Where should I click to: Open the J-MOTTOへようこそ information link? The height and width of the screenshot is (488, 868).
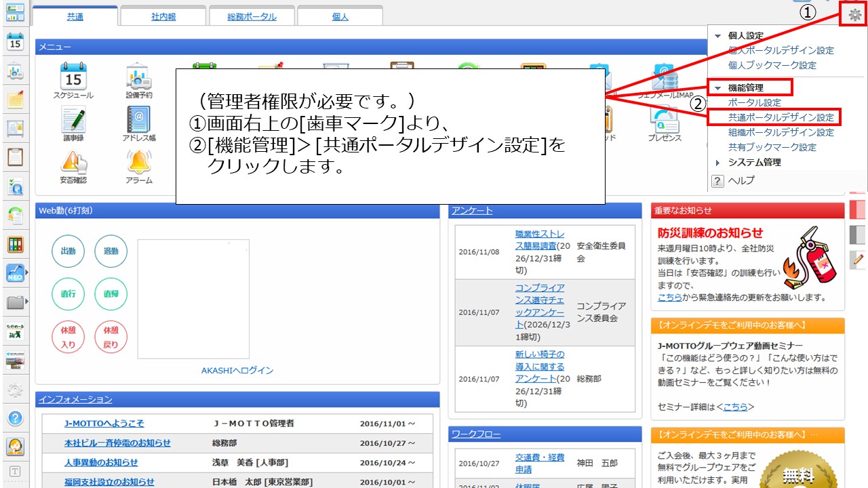click(x=104, y=424)
